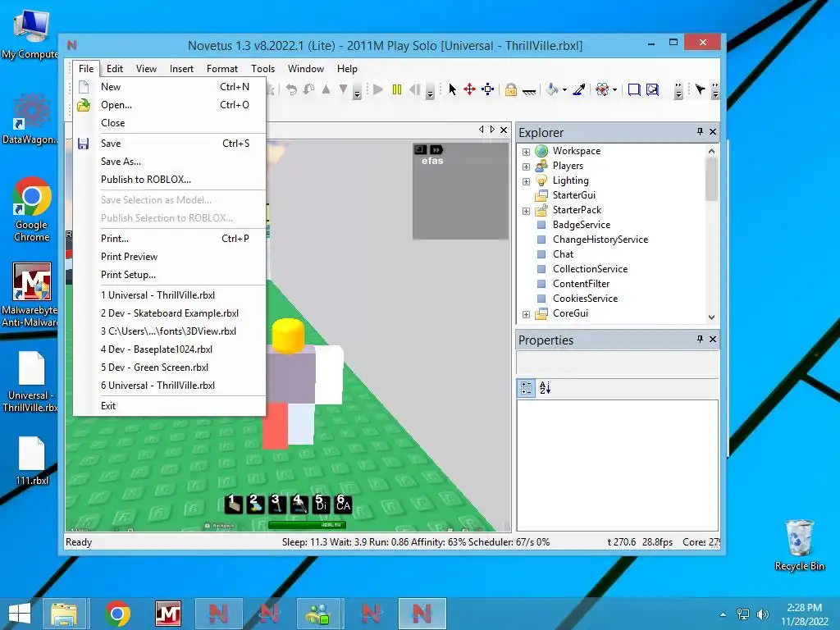
Task: Expand the Lighting tree node
Action: pyautogui.click(x=526, y=181)
